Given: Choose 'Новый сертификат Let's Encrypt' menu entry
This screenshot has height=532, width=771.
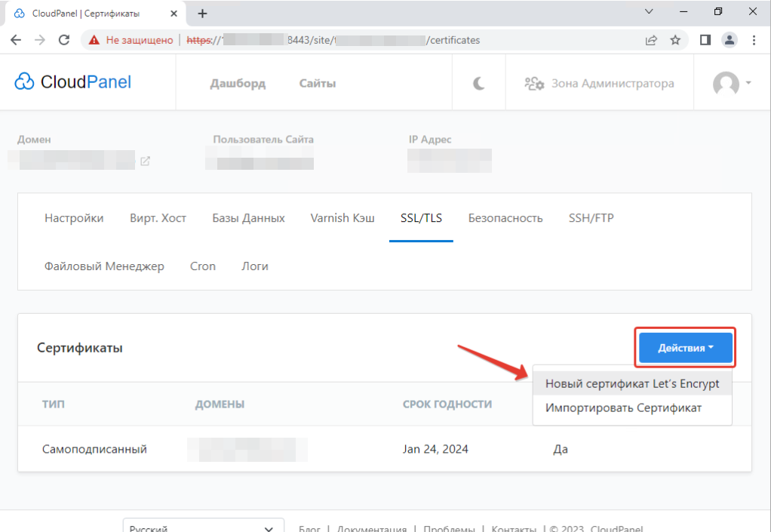Looking at the screenshot, I should [x=632, y=383].
